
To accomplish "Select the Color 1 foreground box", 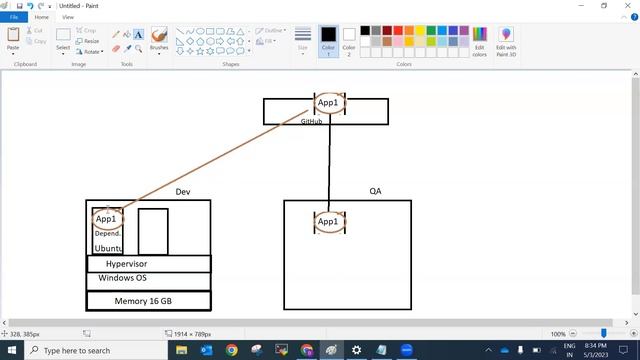I will click(x=328, y=41).
